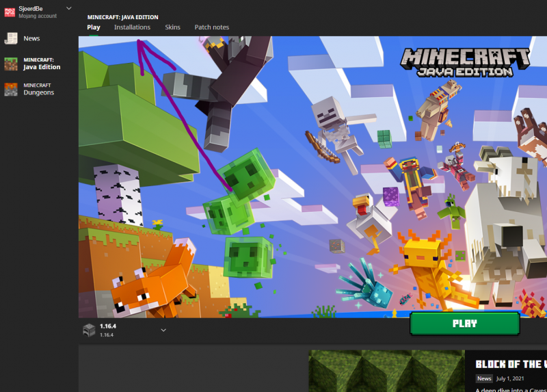Click the SjoerdBe account avatar icon
This screenshot has height=392, width=547.
tap(10, 11)
